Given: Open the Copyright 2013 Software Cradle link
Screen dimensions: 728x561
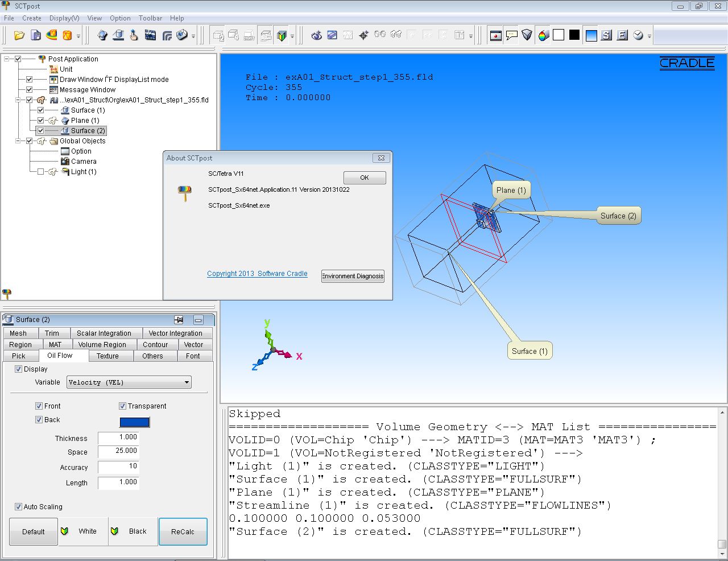Looking at the screenshot, I should coord(257,274).
